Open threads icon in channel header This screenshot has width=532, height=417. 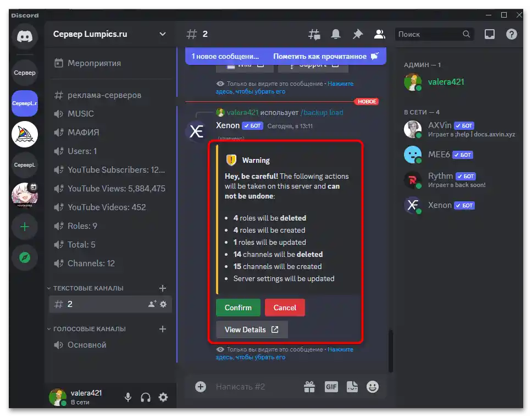[x=314, y=34]
